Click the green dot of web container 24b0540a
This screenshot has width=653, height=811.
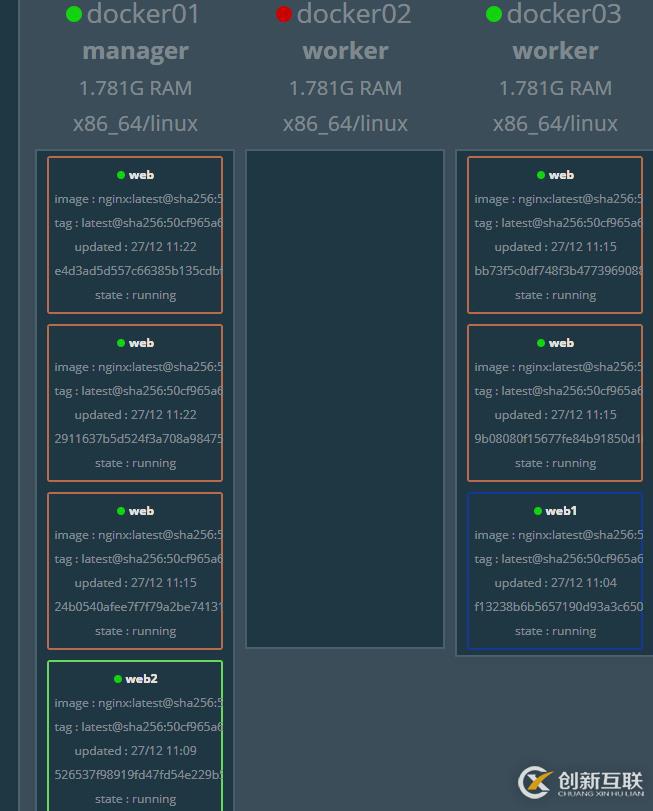[121, 512]
